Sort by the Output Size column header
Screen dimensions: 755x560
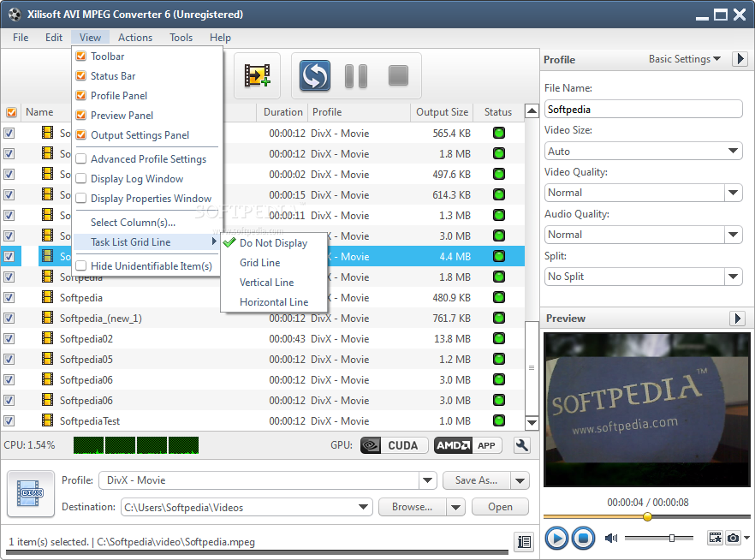[442, 112]
